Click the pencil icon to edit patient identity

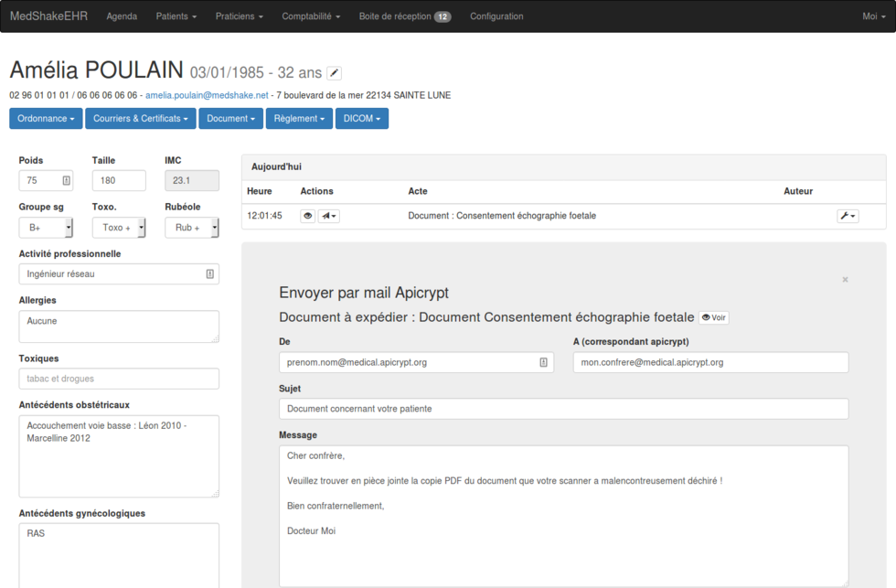tap(334, 73)
